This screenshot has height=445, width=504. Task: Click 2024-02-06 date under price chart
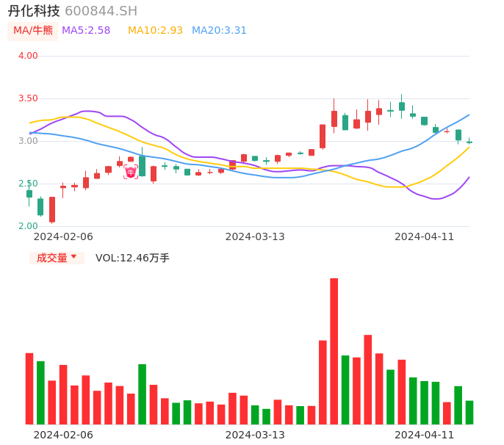(63, 236)
